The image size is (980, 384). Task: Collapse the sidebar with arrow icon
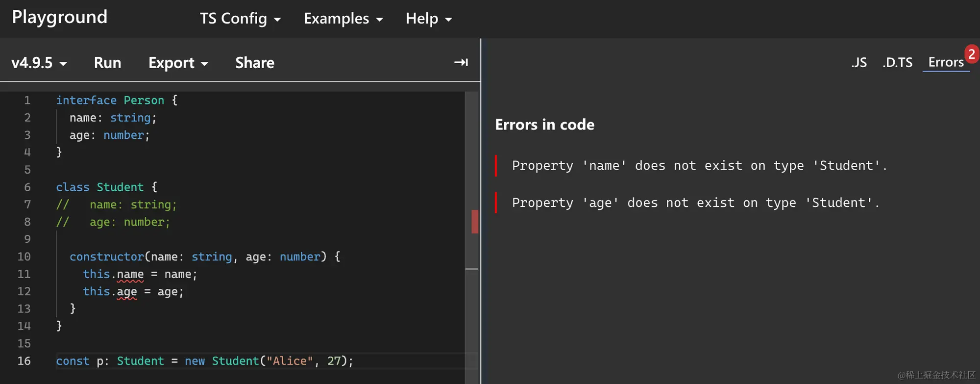(461, 62)
